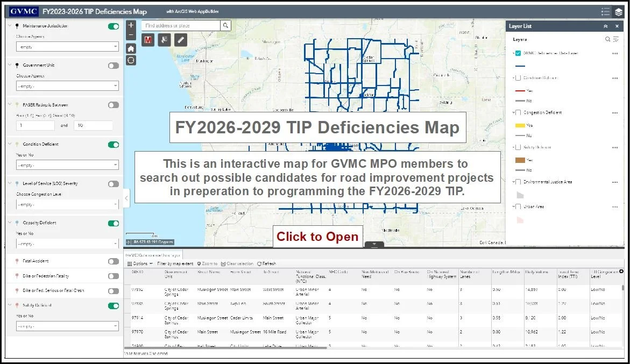Uncheck GVMC Deficiencies Data Layer checkbox
This screenshot has height=364, width=630.
(x=518, y=53)
